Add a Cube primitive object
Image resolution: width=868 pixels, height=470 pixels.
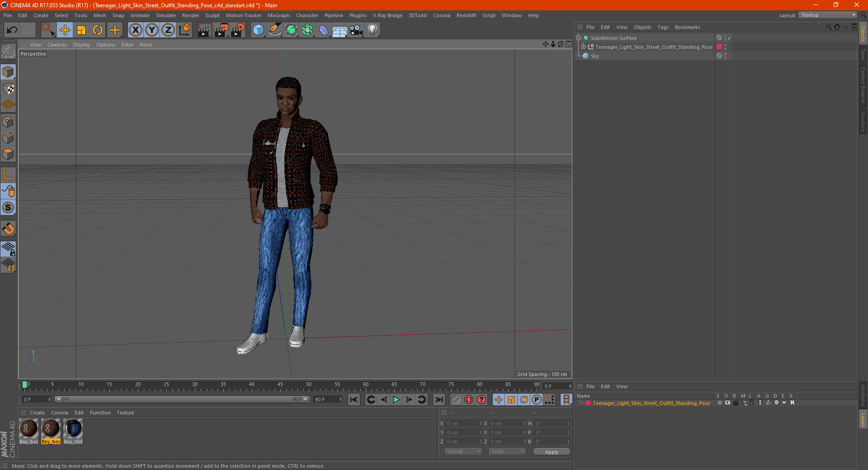point(258,30)
